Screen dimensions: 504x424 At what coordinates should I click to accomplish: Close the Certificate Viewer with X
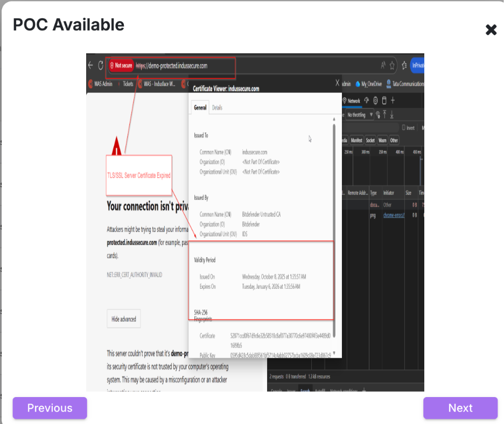(337, 83)
